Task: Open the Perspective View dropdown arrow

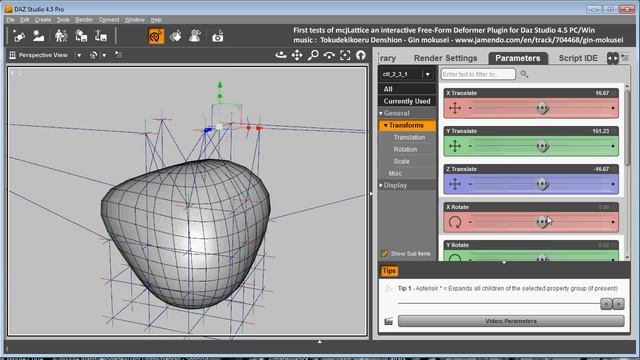Action: (79, 56)
